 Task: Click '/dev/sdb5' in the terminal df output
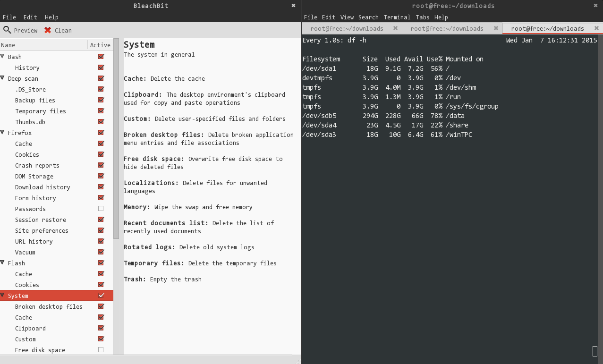pos(319,116)
